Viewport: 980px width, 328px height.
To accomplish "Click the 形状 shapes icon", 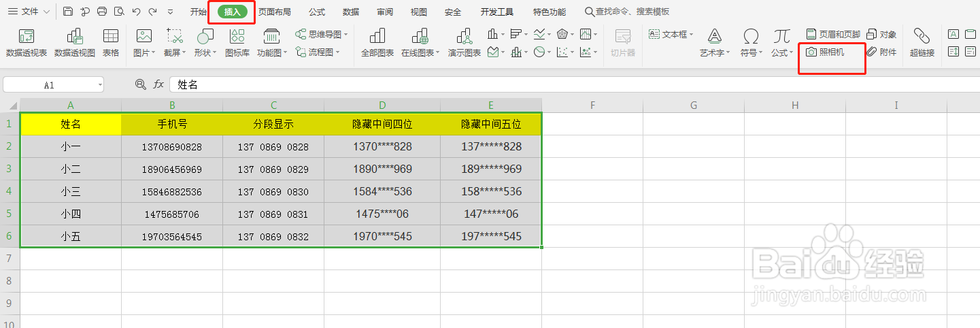I will (205, 36).
